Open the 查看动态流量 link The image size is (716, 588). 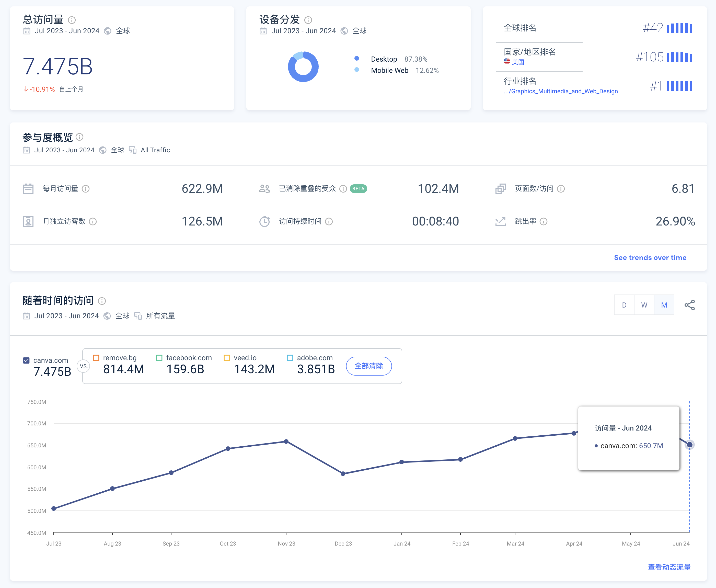tap(669, 567)
